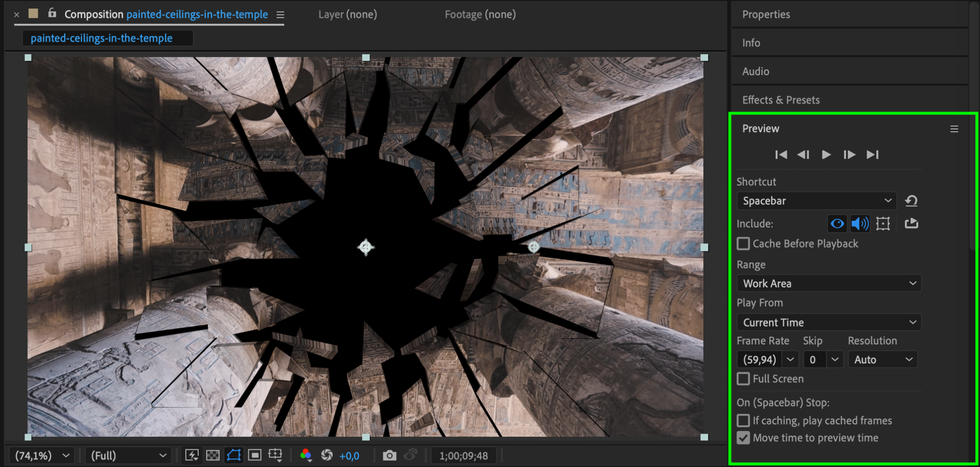Enable the Full Screen checkbox
This screenshot has width=980, height=467.
pos(743,379)
